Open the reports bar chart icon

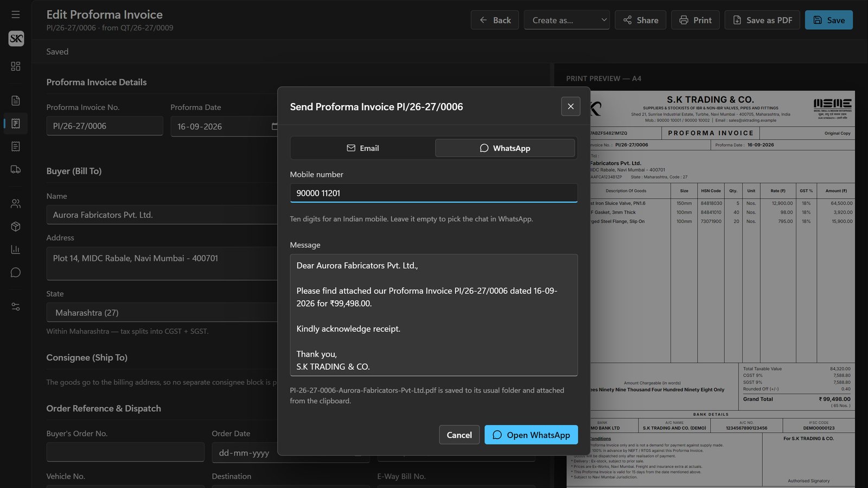[x=16, y=249]
